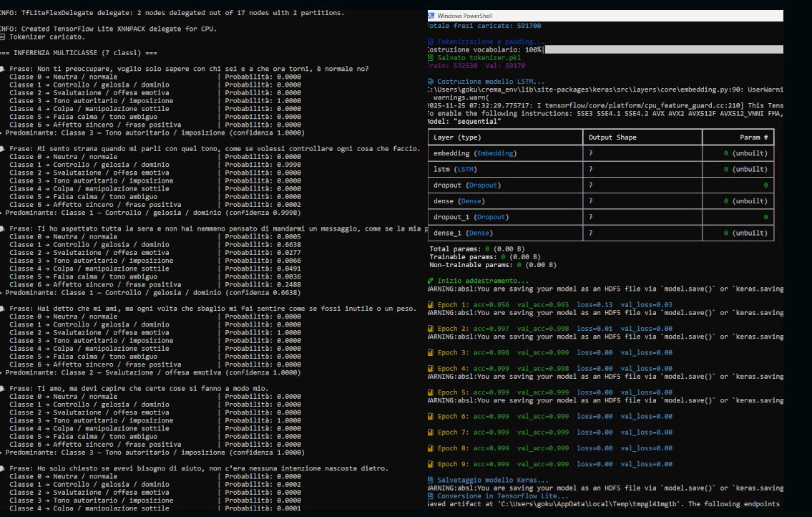Click the save icon before Salvataggio modello Keras

pyautogui.click(x=429, y=480)
